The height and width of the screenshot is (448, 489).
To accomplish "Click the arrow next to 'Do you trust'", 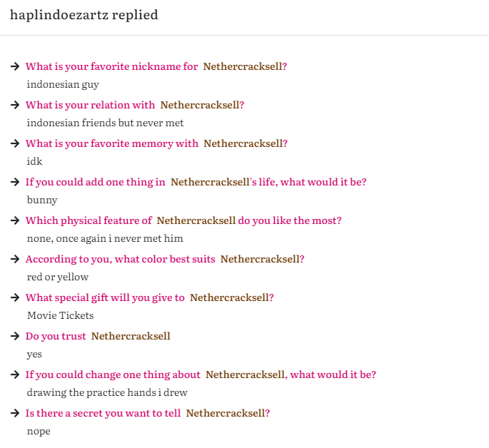I will pyautogui.click(x=15, y=336).
